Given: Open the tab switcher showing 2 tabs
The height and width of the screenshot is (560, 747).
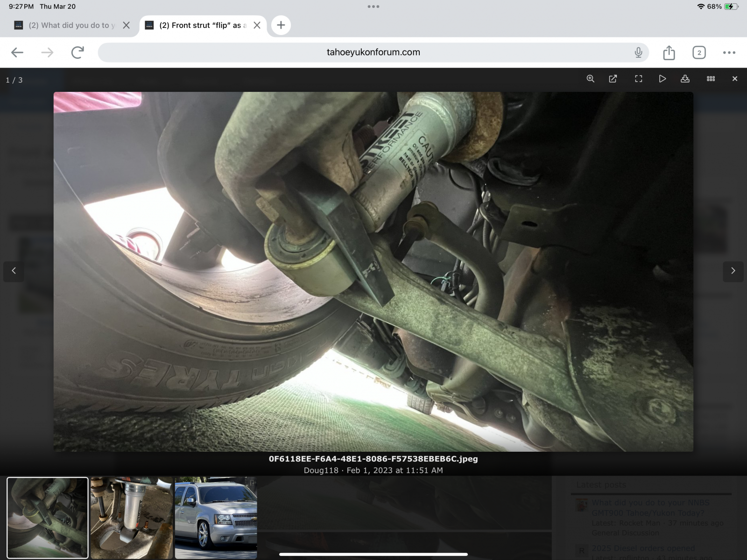Looking at the screenshot, I should [699, 52].
